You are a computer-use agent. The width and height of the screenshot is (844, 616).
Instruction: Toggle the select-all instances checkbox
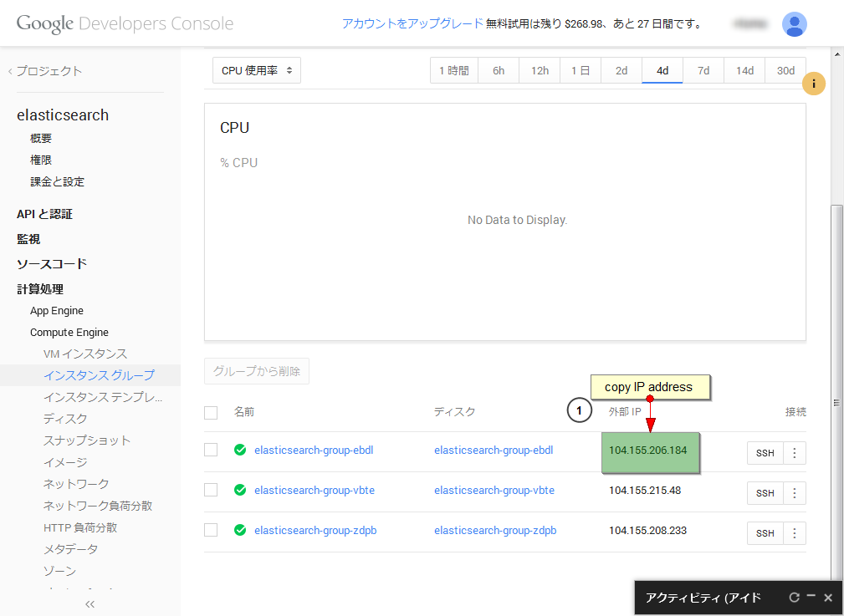click(x=211, y=413)
